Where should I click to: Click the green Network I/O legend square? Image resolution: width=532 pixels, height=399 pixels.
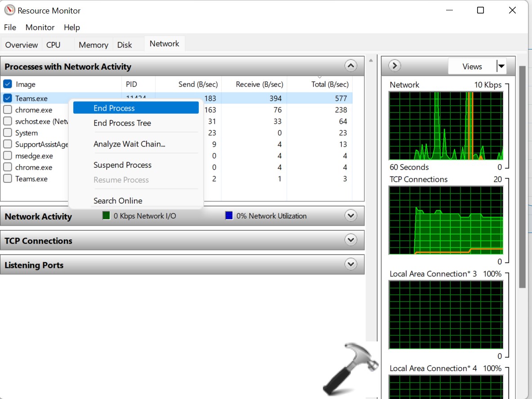click(106, 215)
